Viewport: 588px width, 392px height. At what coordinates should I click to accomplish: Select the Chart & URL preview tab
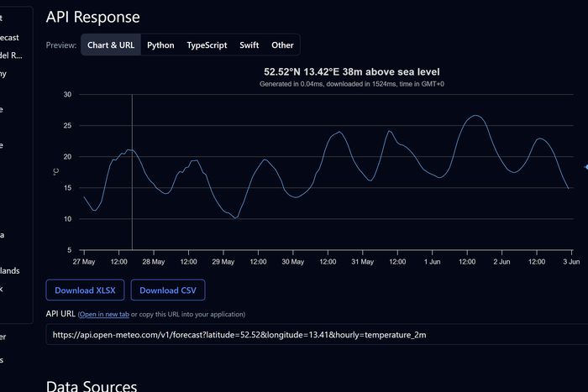click(x=110, y=45)
